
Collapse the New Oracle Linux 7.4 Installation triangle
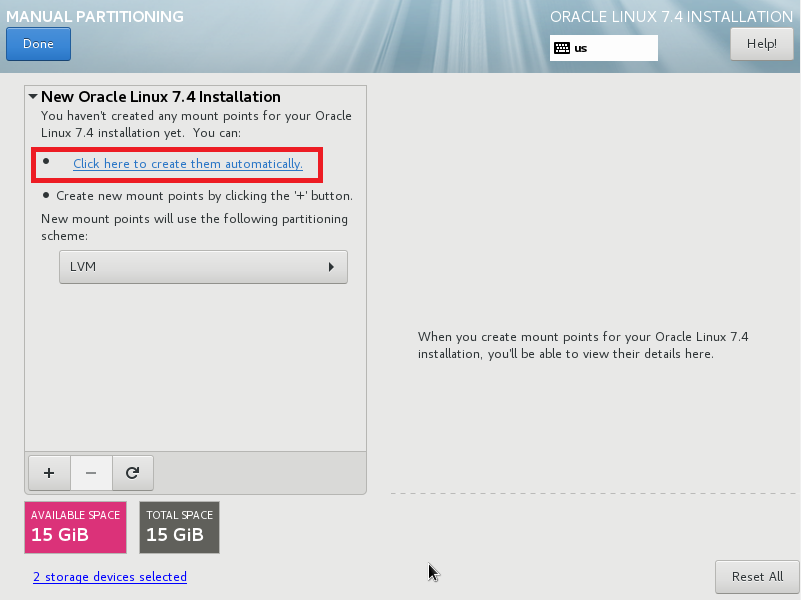[x=33, y=97]
